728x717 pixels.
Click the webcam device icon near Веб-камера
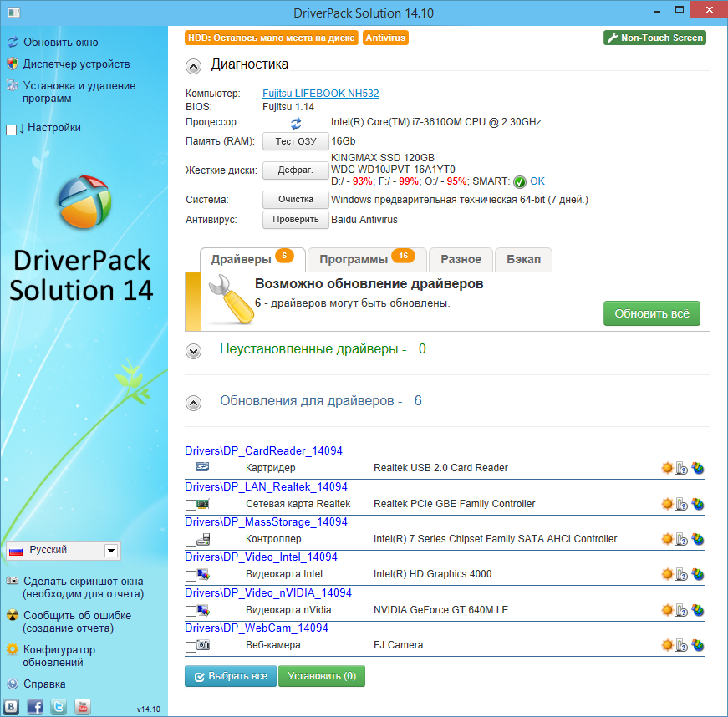[203, 644]
